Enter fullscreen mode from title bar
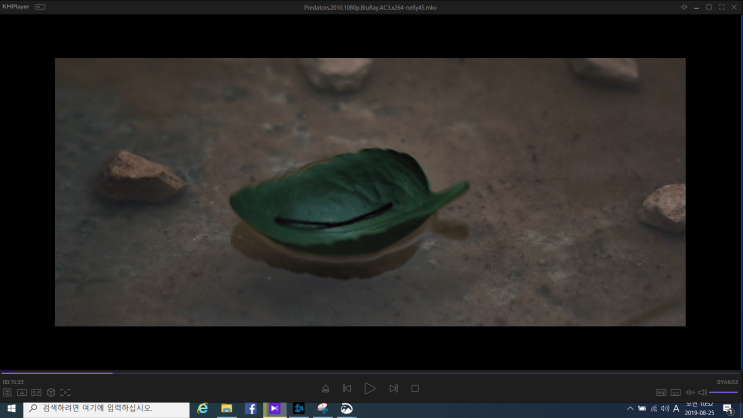 [x=721, y=7]
